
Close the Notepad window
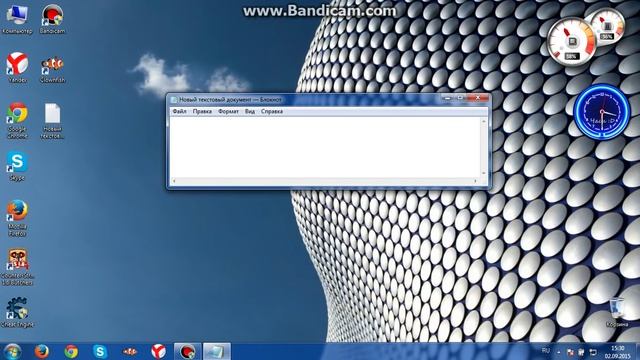pos(477,98)
